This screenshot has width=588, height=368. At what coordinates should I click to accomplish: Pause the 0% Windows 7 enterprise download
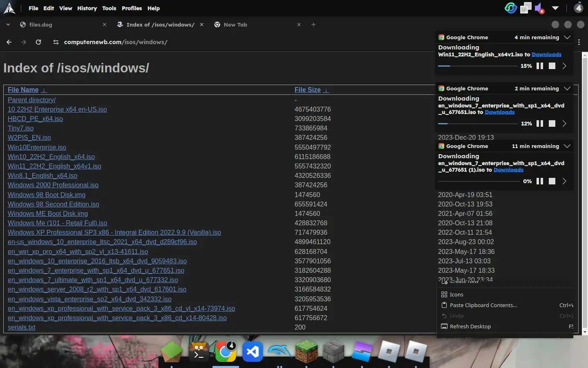coord(540,181)
